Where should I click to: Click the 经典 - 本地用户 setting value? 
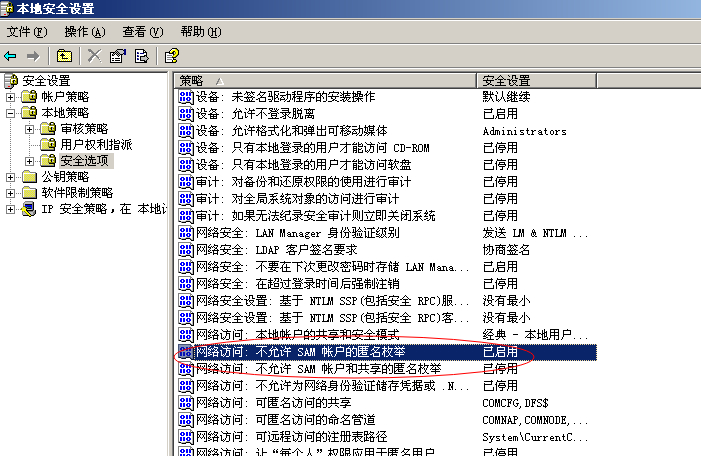click(535, 334)
